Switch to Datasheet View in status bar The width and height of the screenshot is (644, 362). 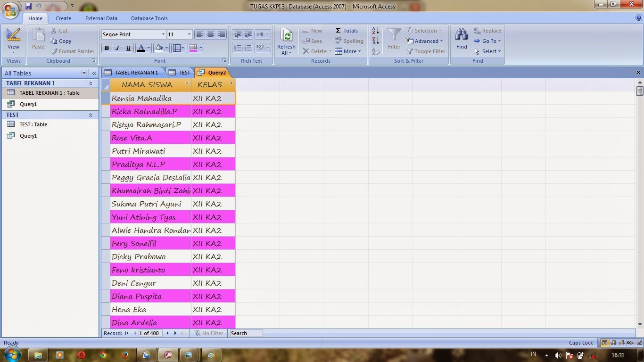(605, 343)
